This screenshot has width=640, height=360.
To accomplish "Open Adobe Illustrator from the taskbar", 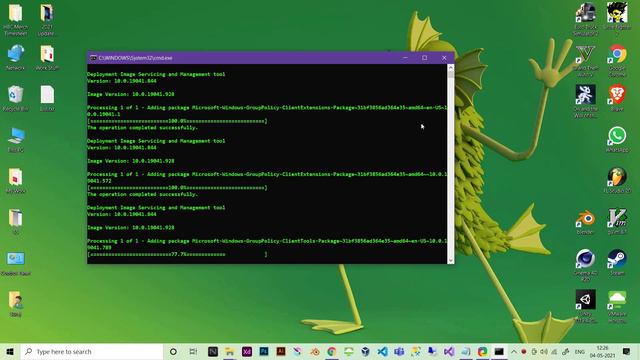I will pos(281,351).
